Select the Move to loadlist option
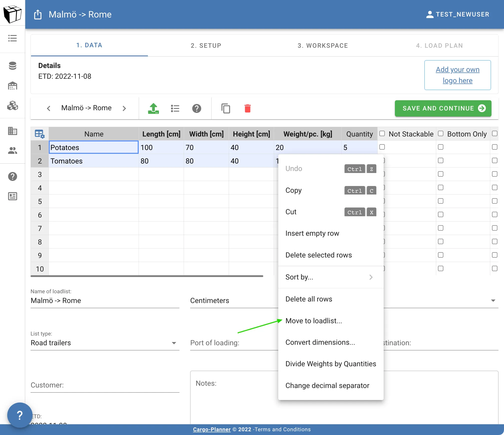This screenshot has height=435, width=504. coord(313,320)
